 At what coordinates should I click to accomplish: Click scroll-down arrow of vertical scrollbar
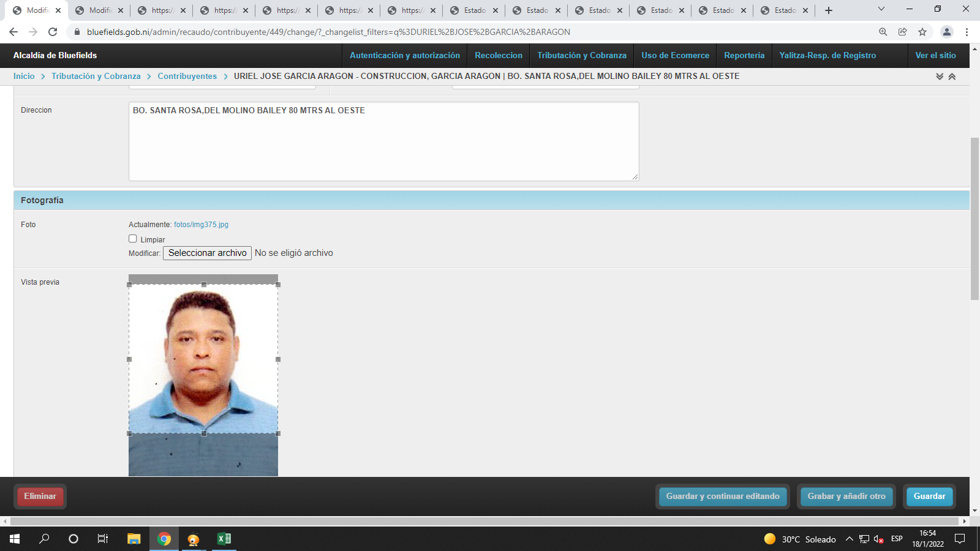point(974,511)
